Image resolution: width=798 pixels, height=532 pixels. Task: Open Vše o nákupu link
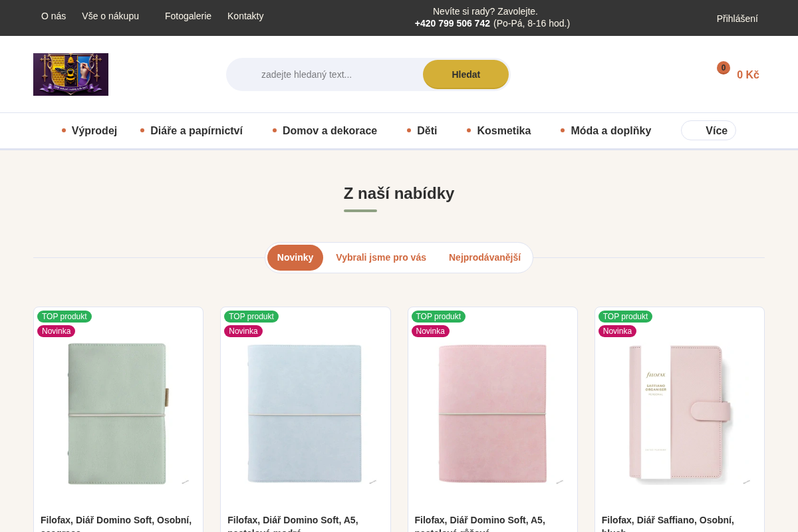pyautogui.click(x=110, y=16)
